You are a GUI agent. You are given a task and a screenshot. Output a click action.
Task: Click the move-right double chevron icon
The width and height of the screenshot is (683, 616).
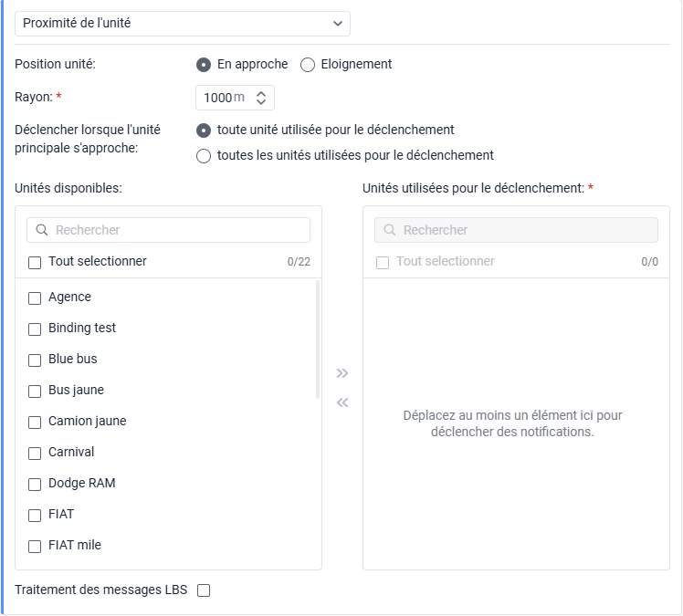coord(342,373)
